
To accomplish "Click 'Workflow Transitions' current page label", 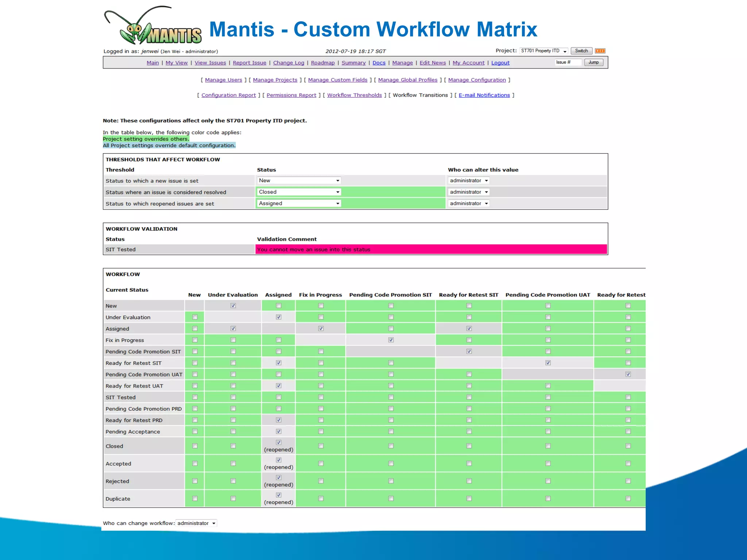I will [420, 95].
